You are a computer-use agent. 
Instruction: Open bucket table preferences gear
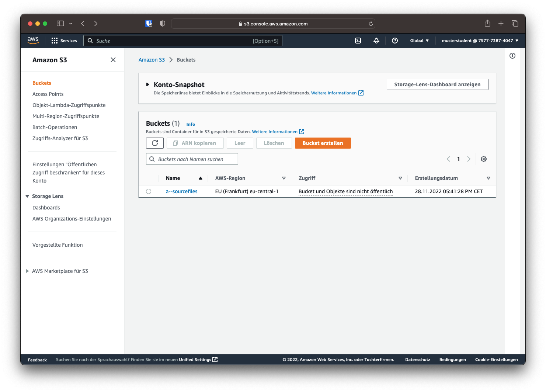pyautogui.click(x=484, y=159)
